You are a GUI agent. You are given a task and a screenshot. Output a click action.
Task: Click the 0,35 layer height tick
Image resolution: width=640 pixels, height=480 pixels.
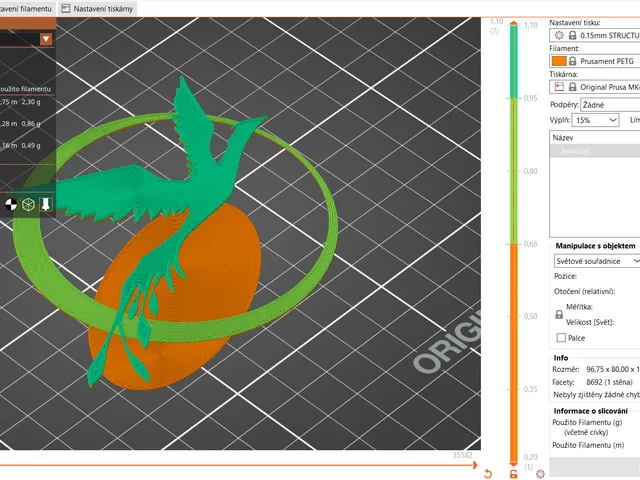pyautogui.click(x=531, y=389)
